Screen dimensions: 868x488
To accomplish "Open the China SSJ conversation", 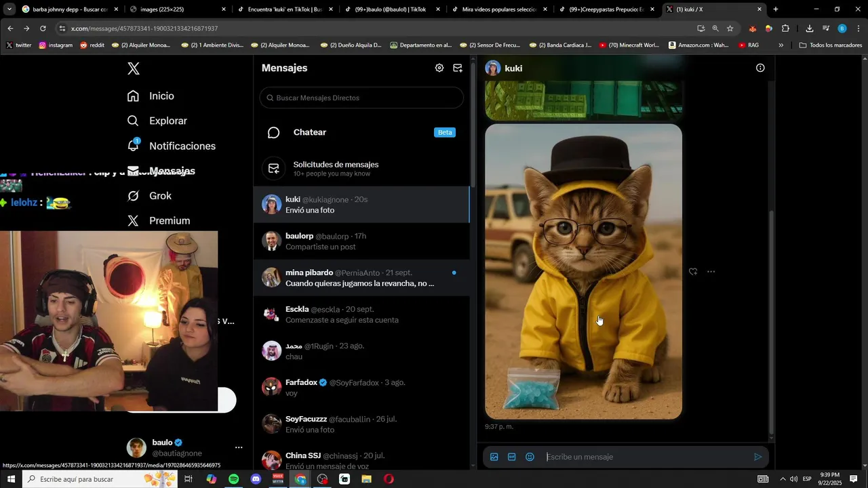I will tap(361, 458).
